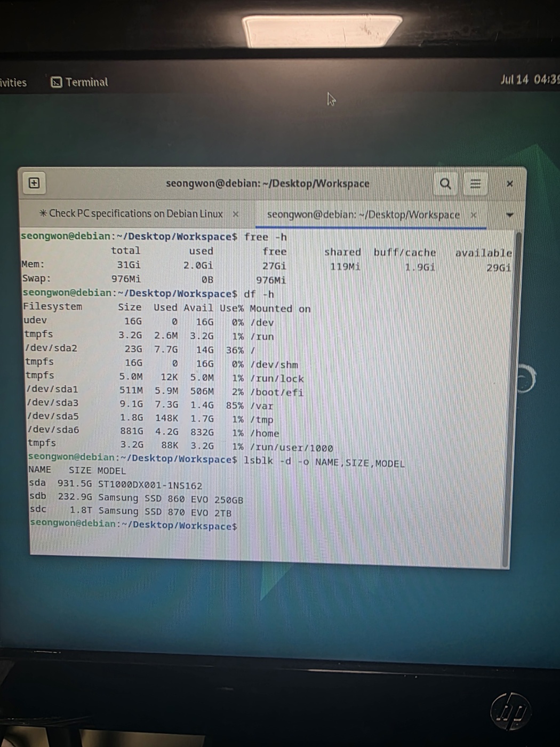Click the 'sdc' device name

(x=38, y=509)
